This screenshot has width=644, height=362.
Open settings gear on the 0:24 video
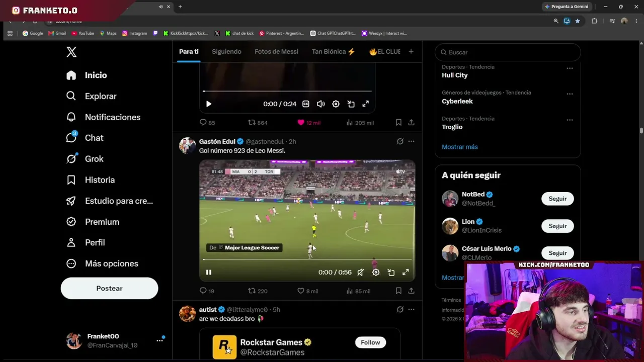click(336, 104)
